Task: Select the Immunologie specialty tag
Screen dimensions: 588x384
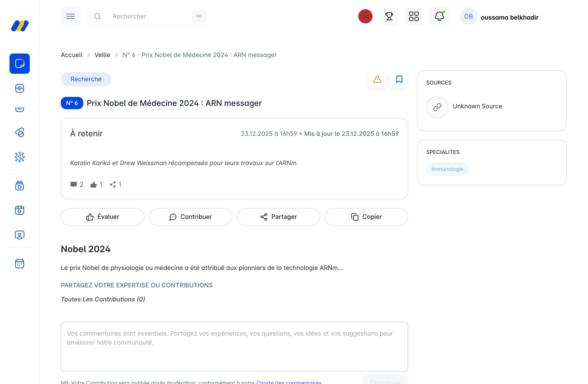Action: [x=447, y=169]
